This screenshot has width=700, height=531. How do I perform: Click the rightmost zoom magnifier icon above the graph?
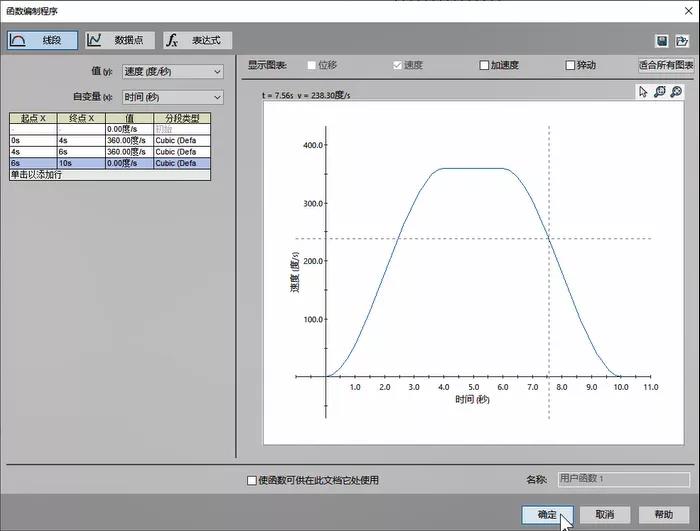[x=676, y=92]
